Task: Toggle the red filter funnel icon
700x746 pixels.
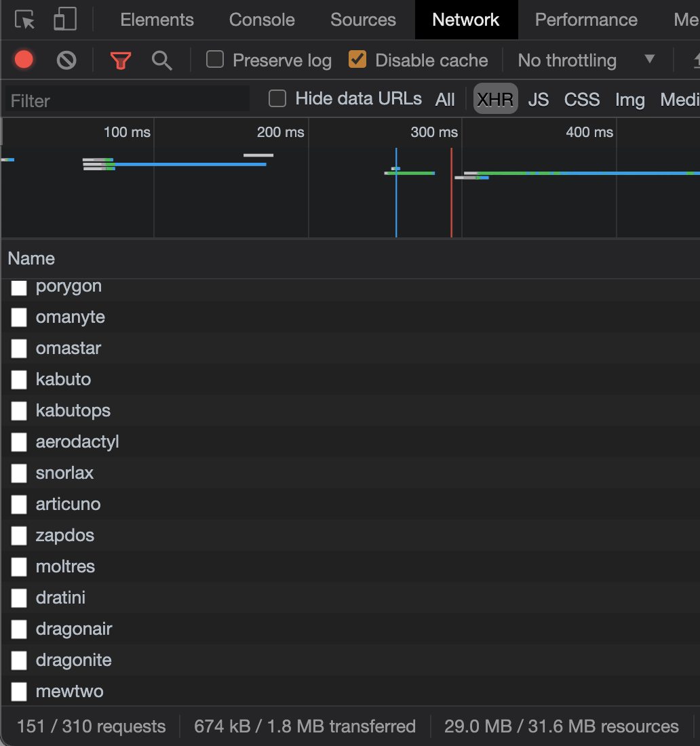Action: (121, 60)
